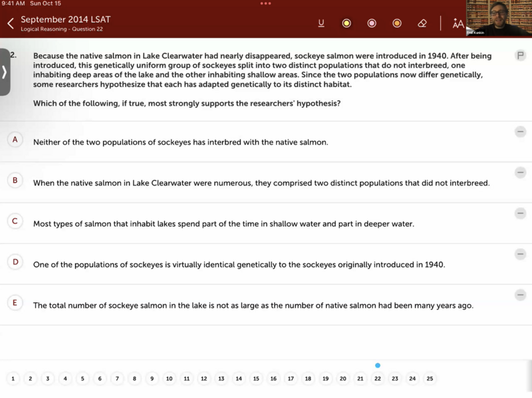
Task: Navigate to question 23
Action: 395,379
